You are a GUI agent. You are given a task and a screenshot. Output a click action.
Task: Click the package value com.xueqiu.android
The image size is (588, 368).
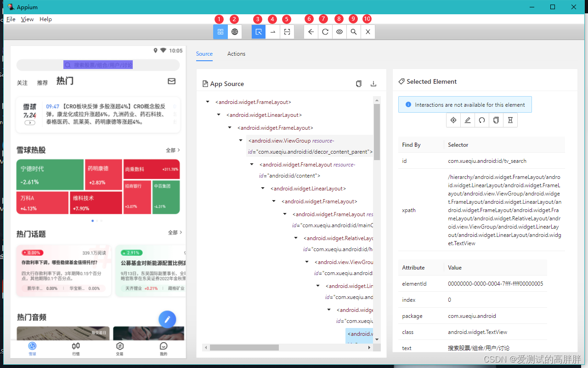[x=472, y=316]
